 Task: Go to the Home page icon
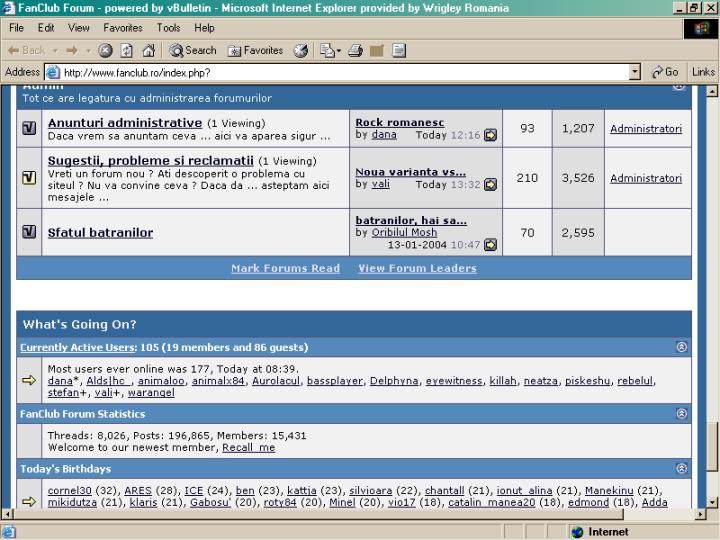[x=148, y=51]
